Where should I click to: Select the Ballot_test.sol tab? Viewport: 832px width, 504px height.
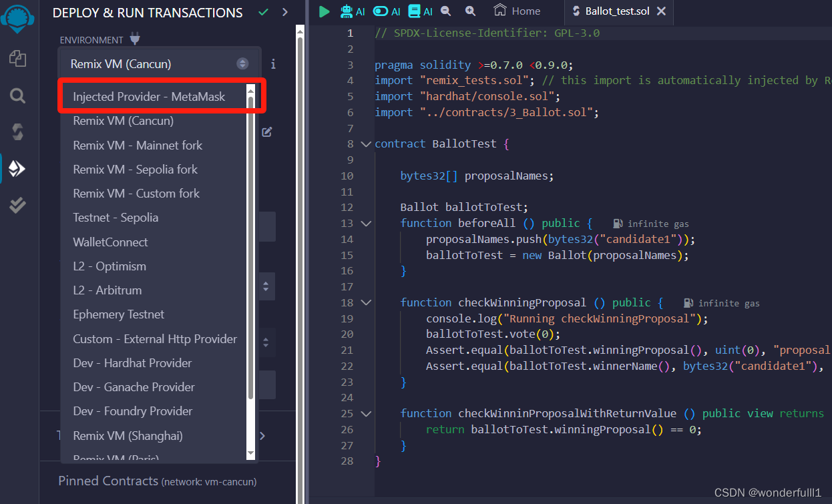tap(617, 11)
